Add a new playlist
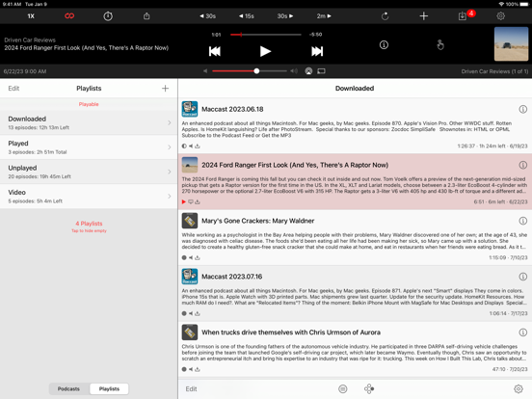The image size is (532, 399). 165,89
